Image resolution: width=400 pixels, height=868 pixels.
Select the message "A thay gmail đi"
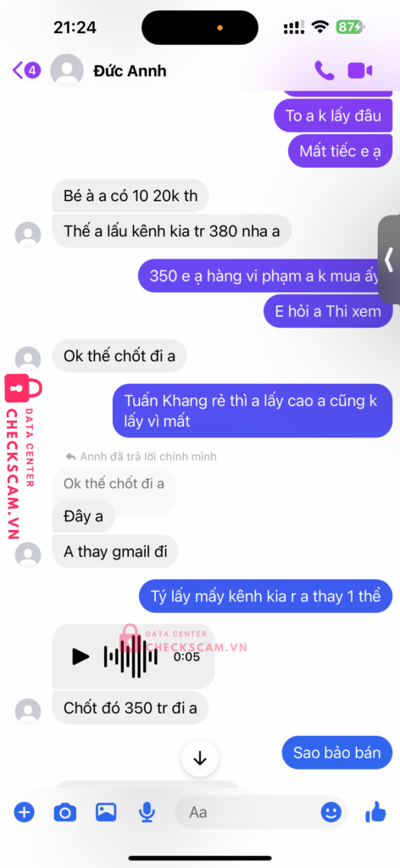(x=115, y=551)
